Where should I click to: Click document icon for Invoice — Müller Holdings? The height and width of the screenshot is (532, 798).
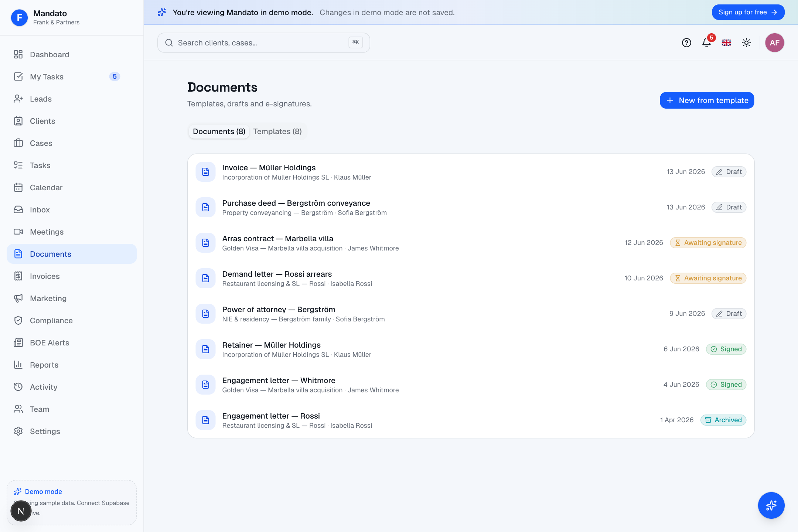click(206, 172)
